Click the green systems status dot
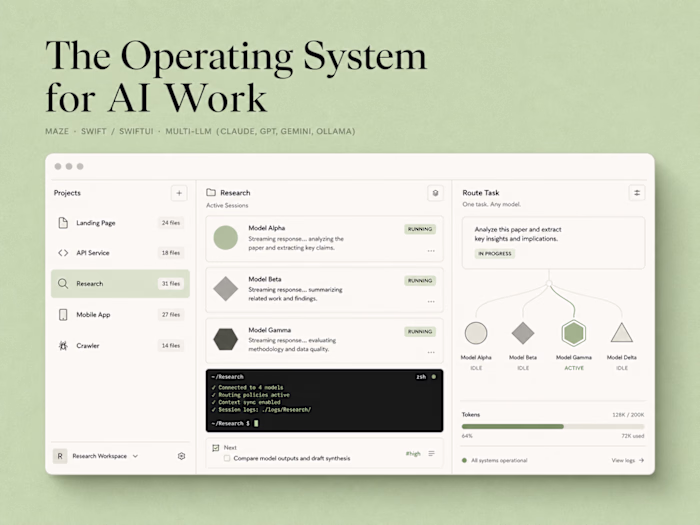Image resolution: width=700 pixels, height=525 pixels. [464, 460]
